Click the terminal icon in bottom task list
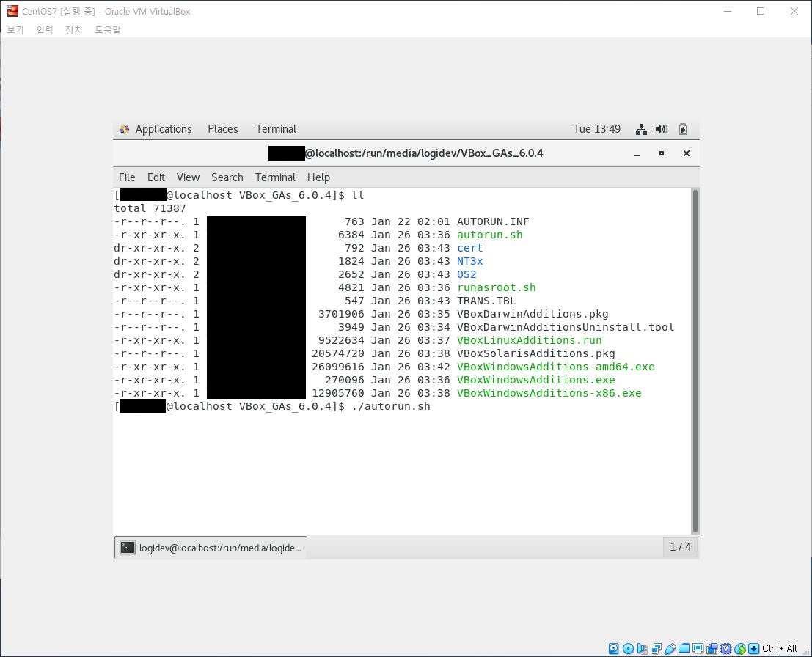Image resolution: width=812 pixels, height=657 pixels. click(x=128, y=547)
